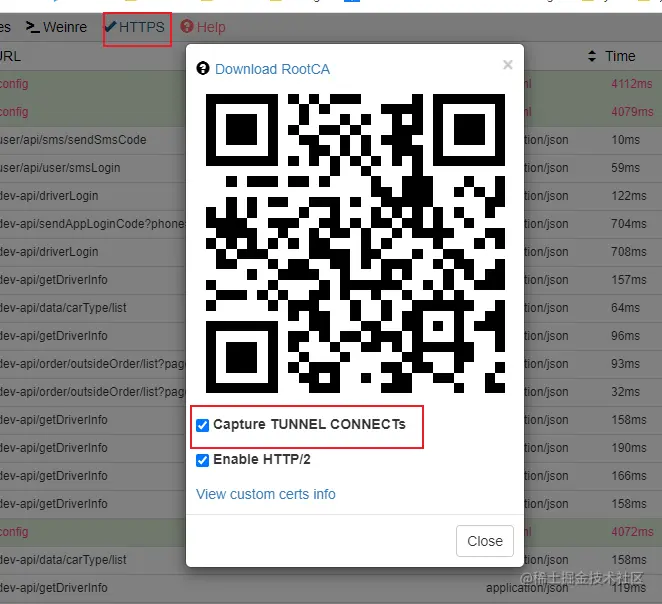662x604 pixels.
Task: Select the 708ms time cell
Action: (x=629, y=252)
